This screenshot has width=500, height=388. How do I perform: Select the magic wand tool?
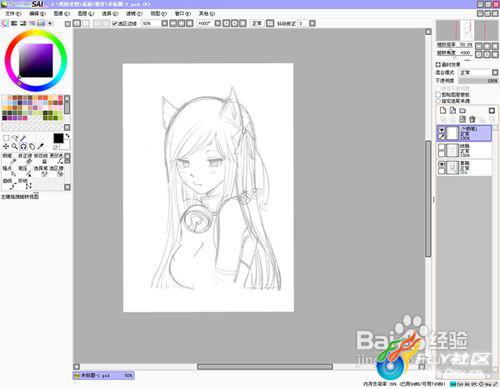pos(23,138)
